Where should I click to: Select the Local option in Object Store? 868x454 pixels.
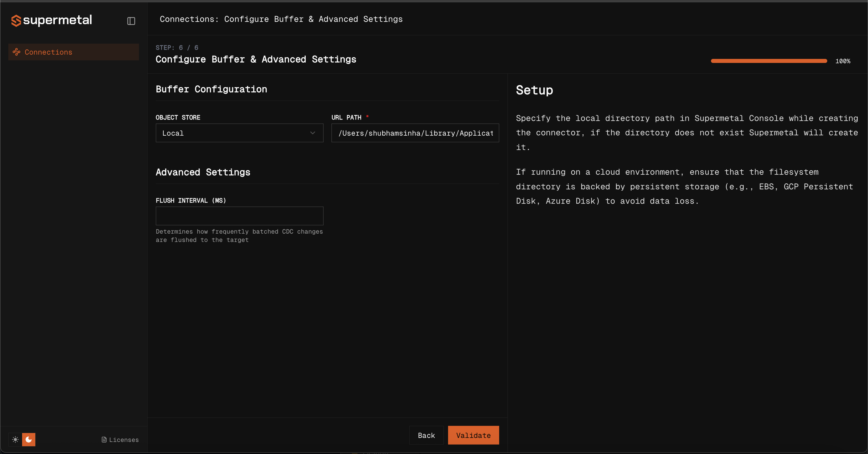click(173, 133)
